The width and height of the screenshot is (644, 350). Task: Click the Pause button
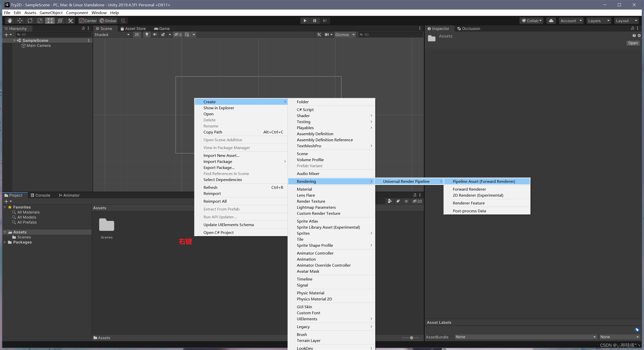[x=315, y=21]
